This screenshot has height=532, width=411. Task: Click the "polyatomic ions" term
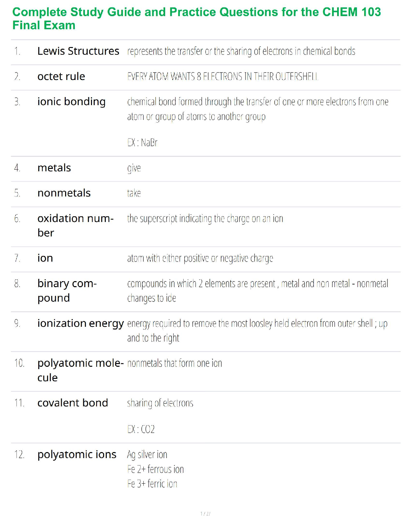coord(77,455)
